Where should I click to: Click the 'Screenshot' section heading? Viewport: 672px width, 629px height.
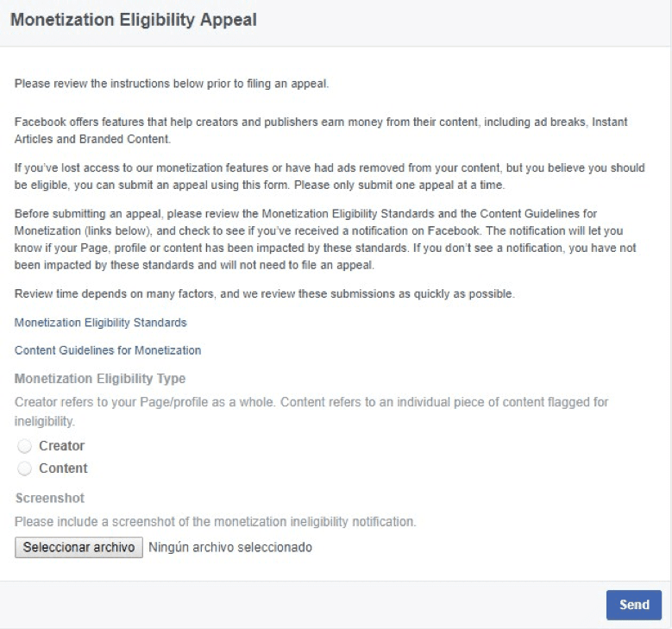(50, 499)
